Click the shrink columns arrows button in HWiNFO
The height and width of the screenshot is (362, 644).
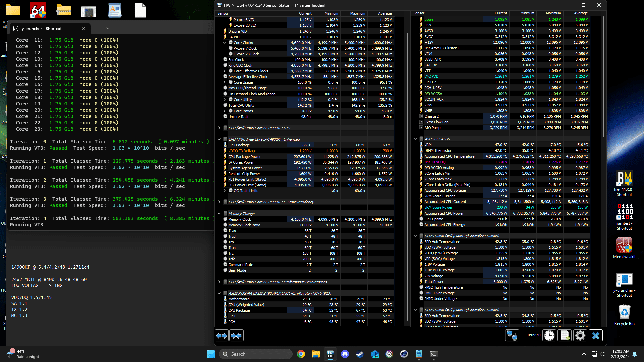point(236,336)
